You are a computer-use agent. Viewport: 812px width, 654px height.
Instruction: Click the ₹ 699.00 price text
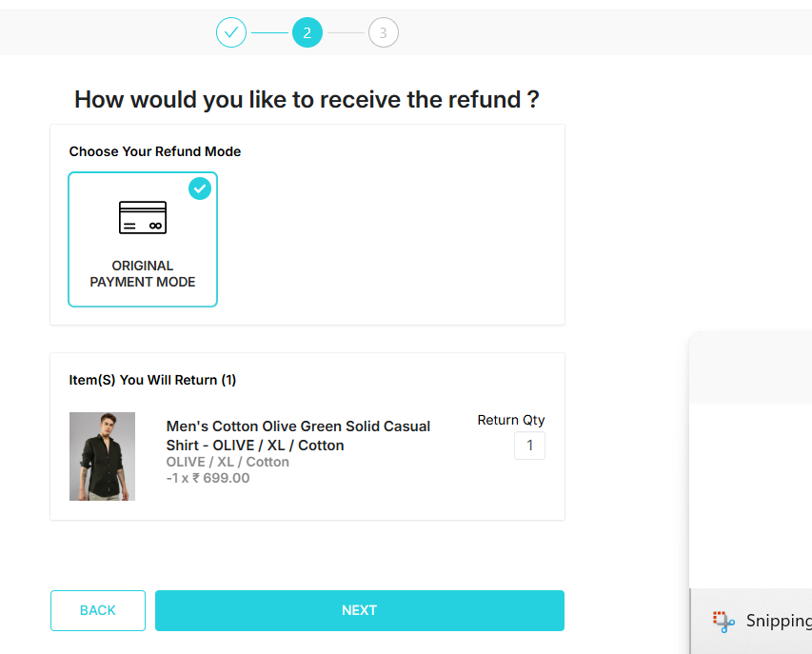tap(221, 478)
